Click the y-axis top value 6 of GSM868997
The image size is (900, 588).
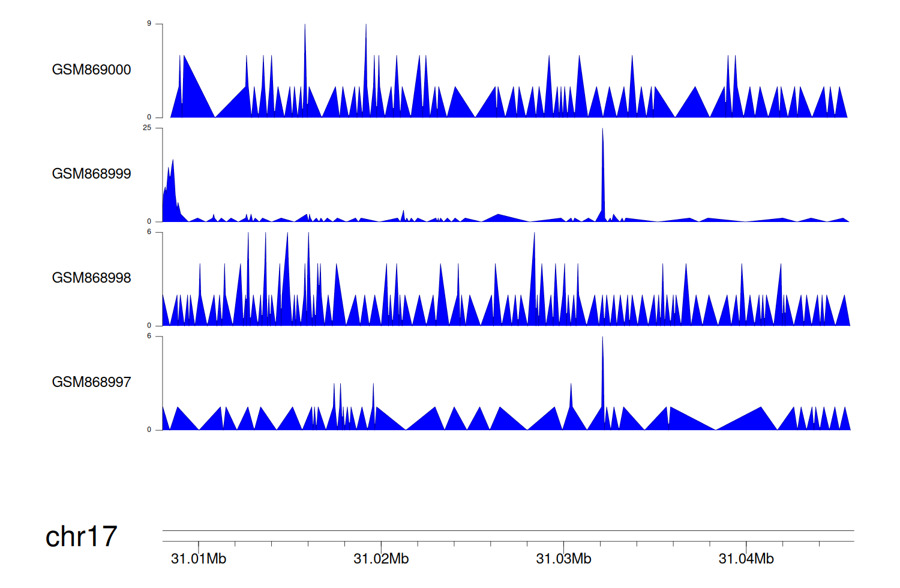tap(149, 337)
